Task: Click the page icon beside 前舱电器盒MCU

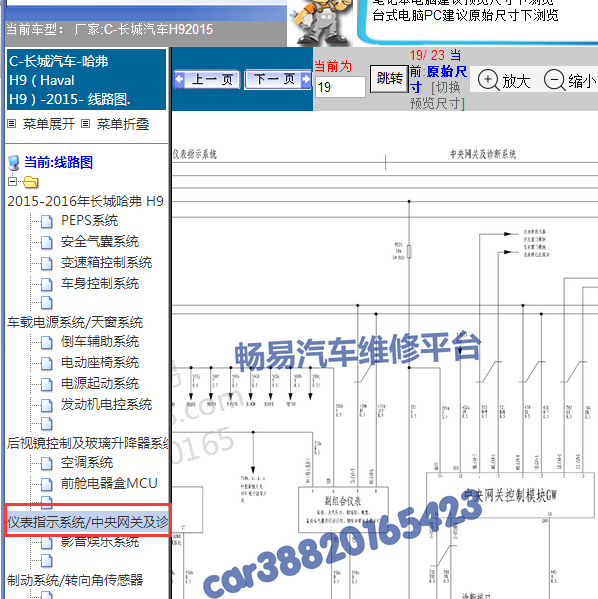Action: [x=47, y=484]
